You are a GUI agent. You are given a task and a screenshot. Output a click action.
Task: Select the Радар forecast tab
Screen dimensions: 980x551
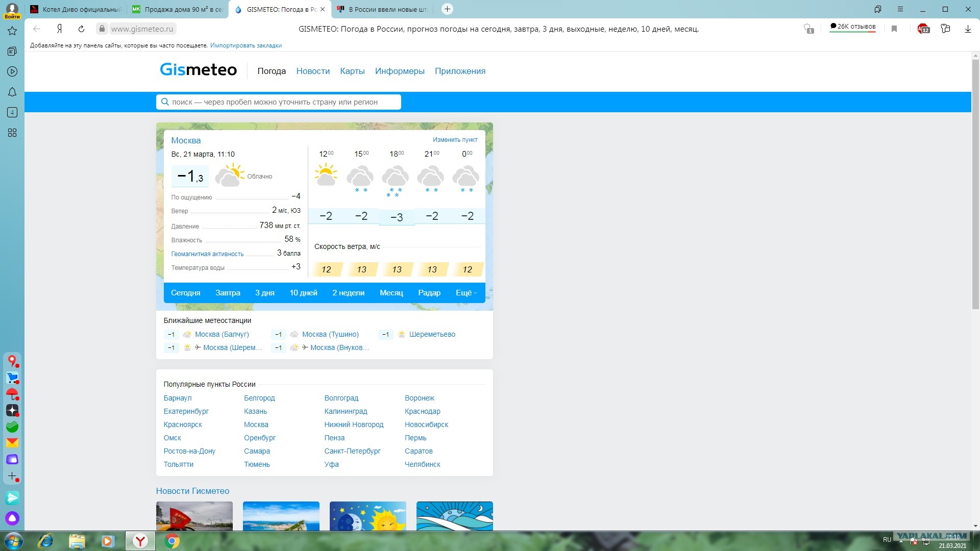pos(429,293)
